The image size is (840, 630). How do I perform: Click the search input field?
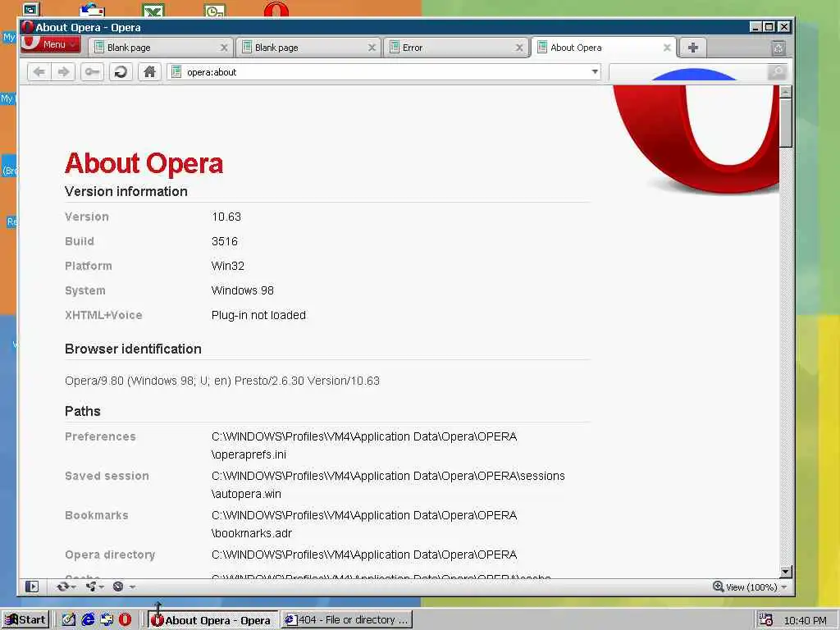pos(688,72)
